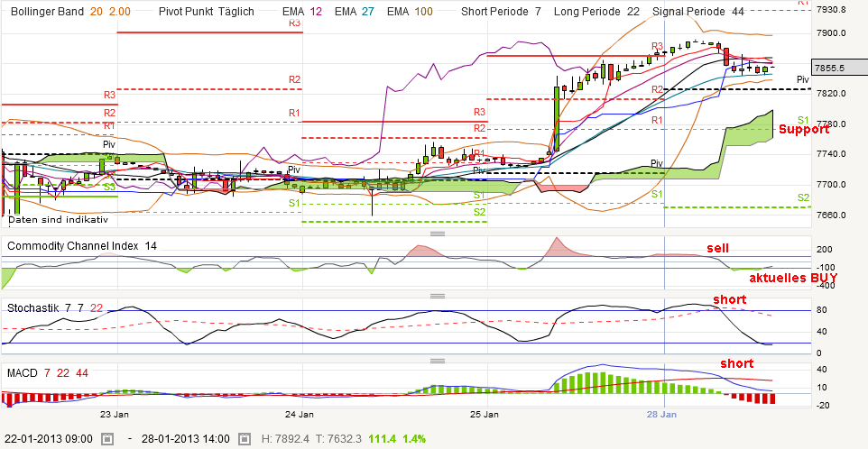The image size is (868, 449).
Task: Grab the panel grip above Commodity Channel Index
Action: coord(438,234)
